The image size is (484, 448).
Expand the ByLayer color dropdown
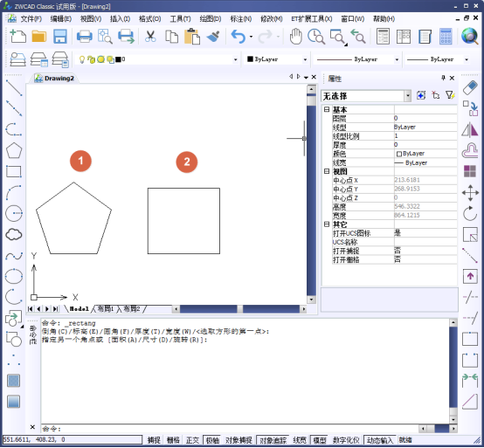[x=277, y=59]
